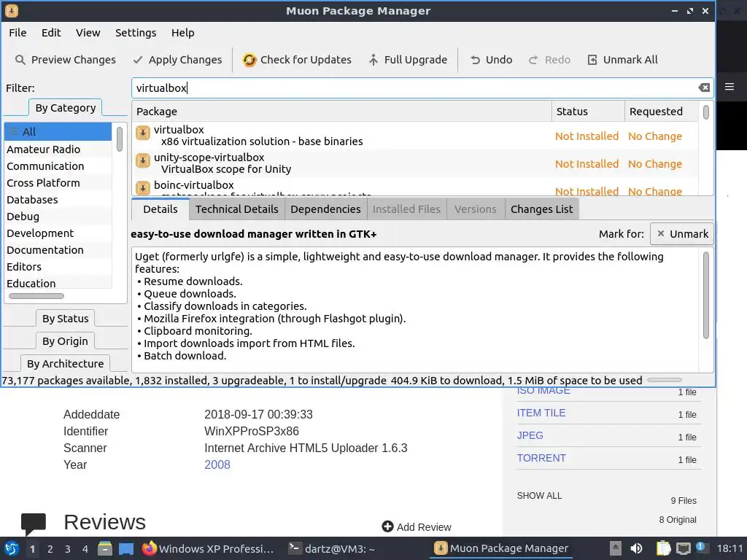Expand the By Architecture filter section
The width and height of the screenshot is (747, 560).
point(65,363)
